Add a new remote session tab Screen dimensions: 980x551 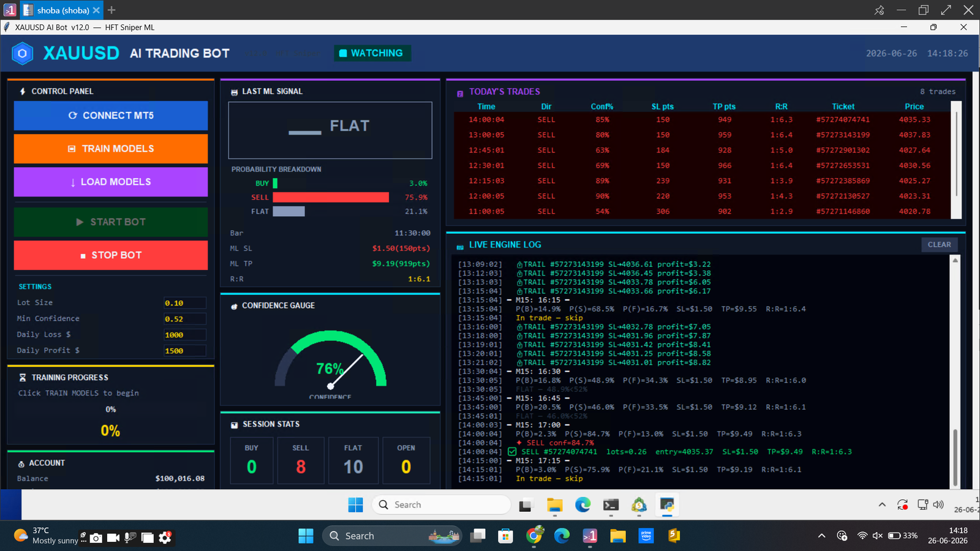point(111,10)
